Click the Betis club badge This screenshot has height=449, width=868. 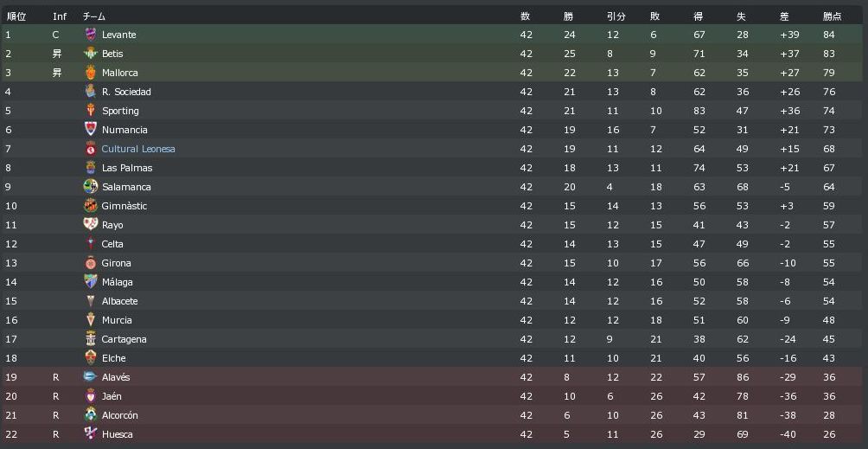90,54
